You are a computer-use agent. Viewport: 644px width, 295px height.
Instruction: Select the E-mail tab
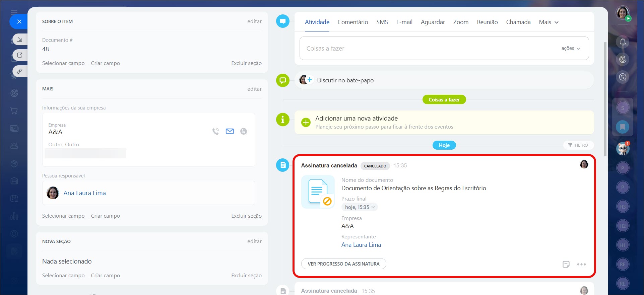(x=404, y=22)
